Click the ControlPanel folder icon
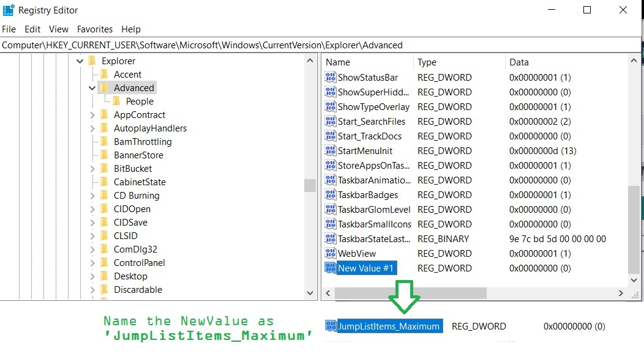 click(105, 262)
